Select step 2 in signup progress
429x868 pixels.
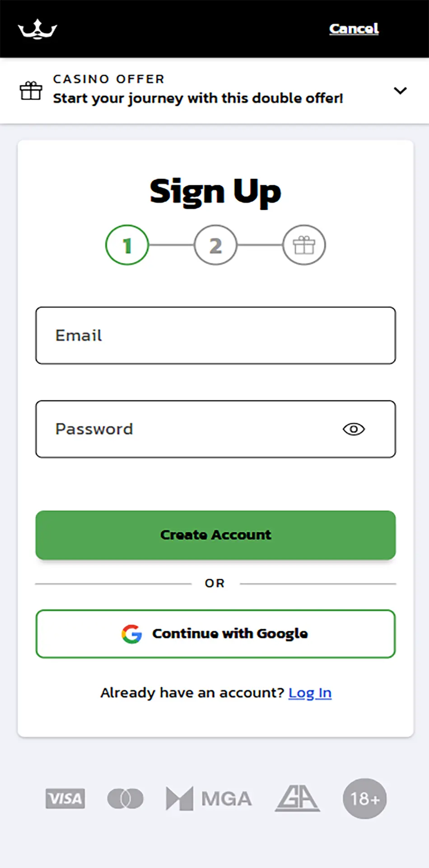[x=215, y=245]
